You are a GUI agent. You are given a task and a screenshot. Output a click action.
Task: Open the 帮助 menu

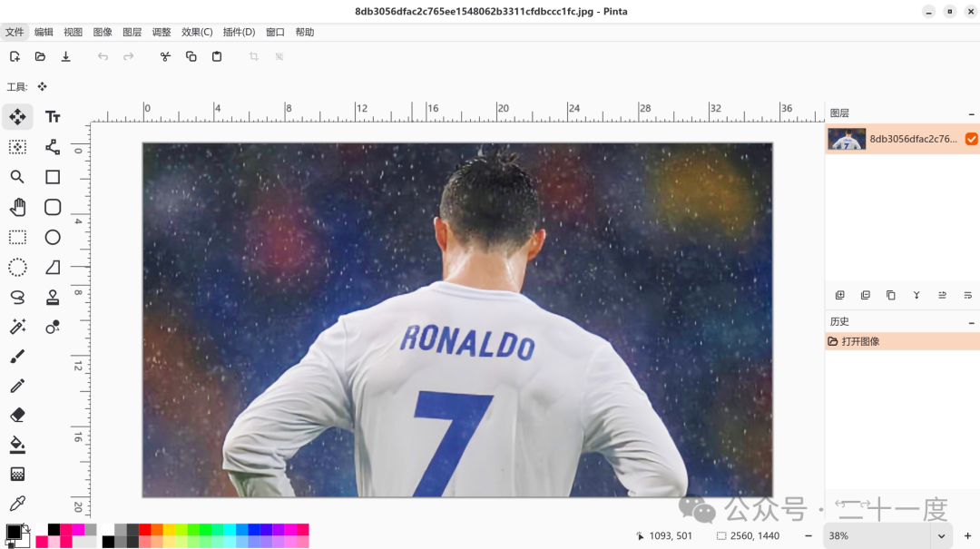tap(304, 32)
